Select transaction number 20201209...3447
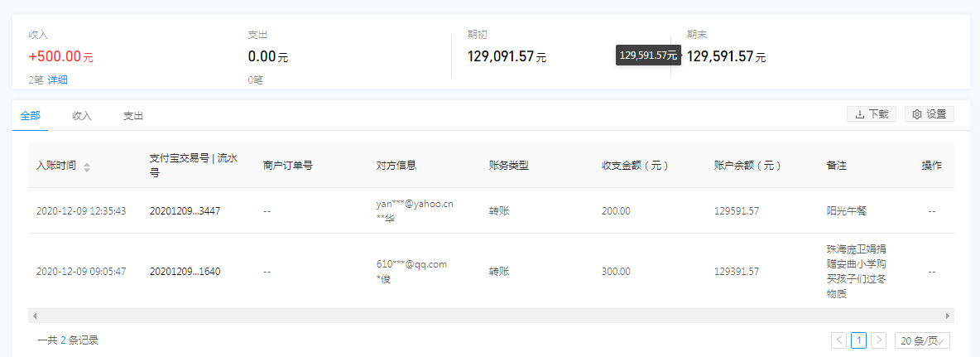Image resolution: width=980 pixels, height=357 pixels. click(x=185, y=211)
